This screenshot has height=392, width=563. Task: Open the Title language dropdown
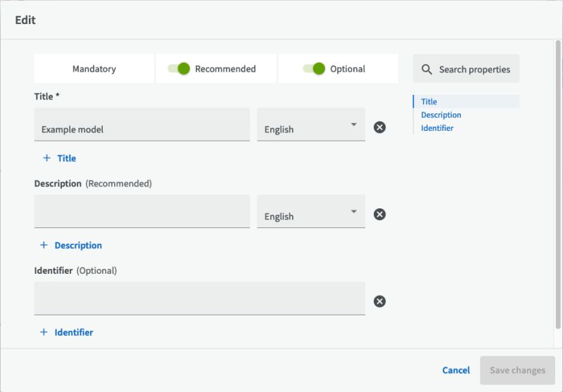[311, 125]
